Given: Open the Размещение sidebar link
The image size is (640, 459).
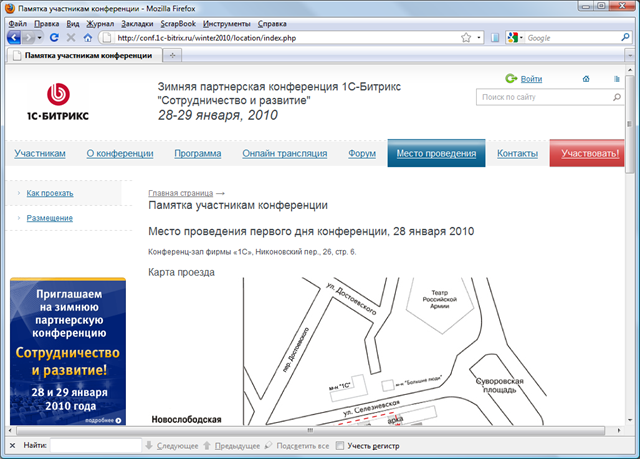Looking at the screenshot, I should point(49,218).
